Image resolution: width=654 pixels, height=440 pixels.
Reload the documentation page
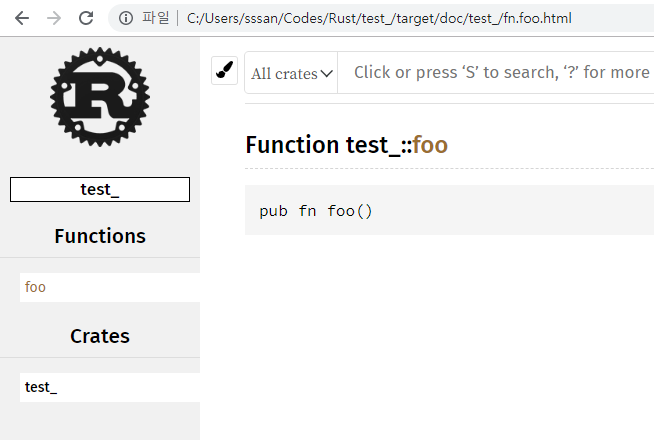(86, 18)
